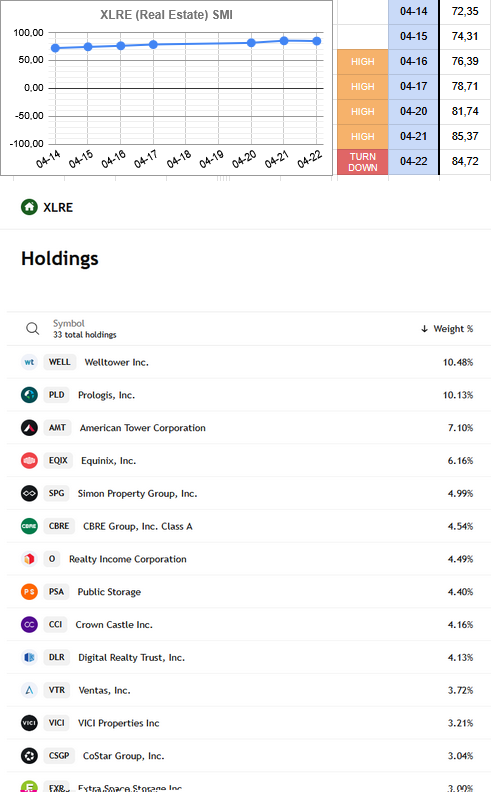491x792 pixels.
Task: Open the CBRE ticker badge
Action: 59,526
